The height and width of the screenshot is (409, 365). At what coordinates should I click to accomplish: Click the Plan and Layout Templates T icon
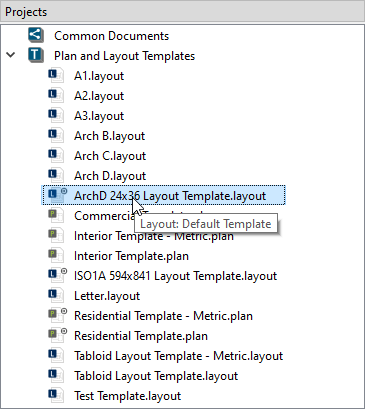click(36, 55)
